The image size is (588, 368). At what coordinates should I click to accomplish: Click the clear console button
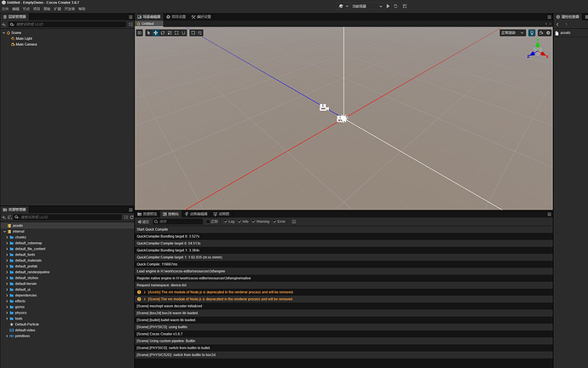tap(143, 221)
